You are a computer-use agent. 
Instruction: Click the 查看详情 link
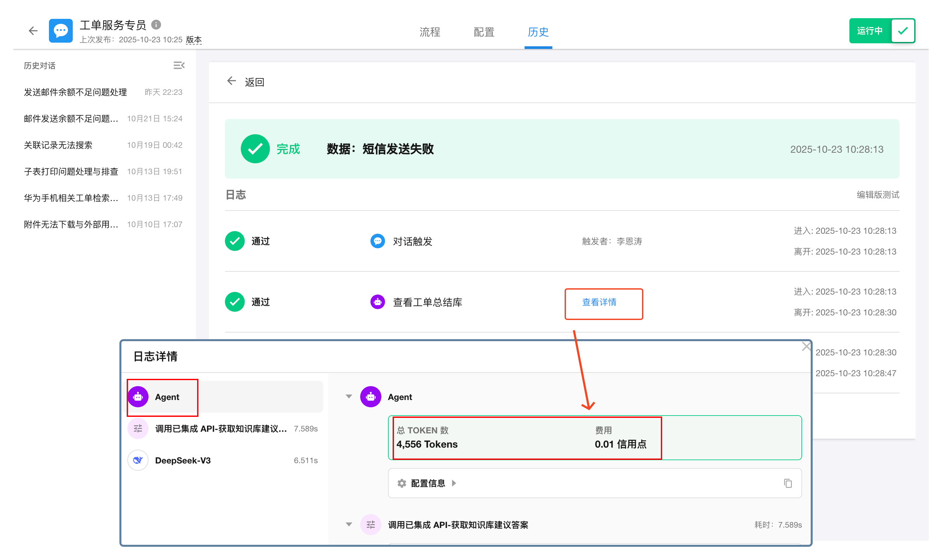coord(599,302)
